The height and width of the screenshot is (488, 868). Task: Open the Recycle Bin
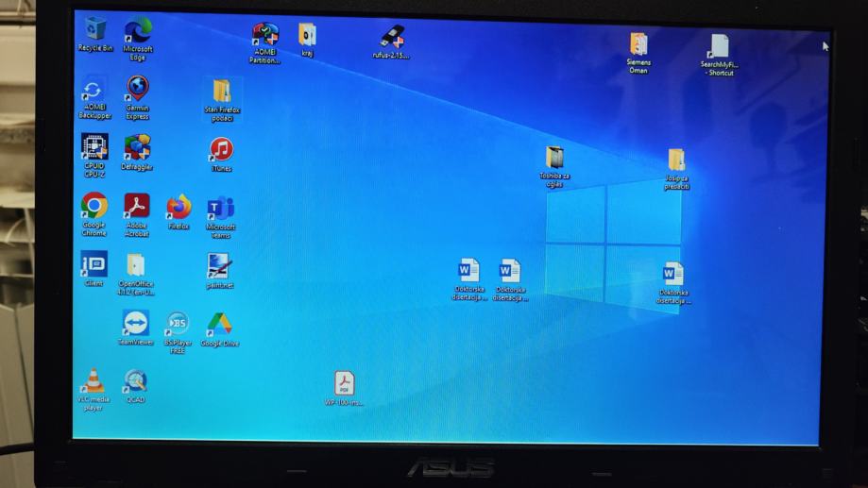(94, 34)
